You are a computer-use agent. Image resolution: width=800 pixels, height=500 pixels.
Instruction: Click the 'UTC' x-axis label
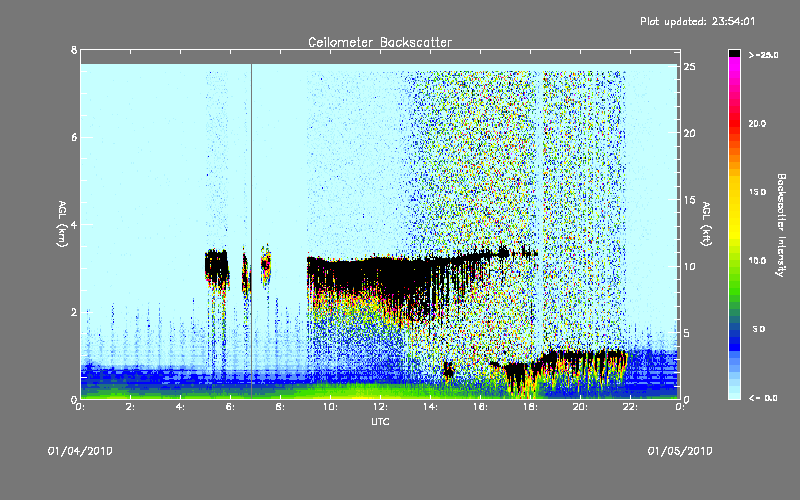tap(380, 421)
